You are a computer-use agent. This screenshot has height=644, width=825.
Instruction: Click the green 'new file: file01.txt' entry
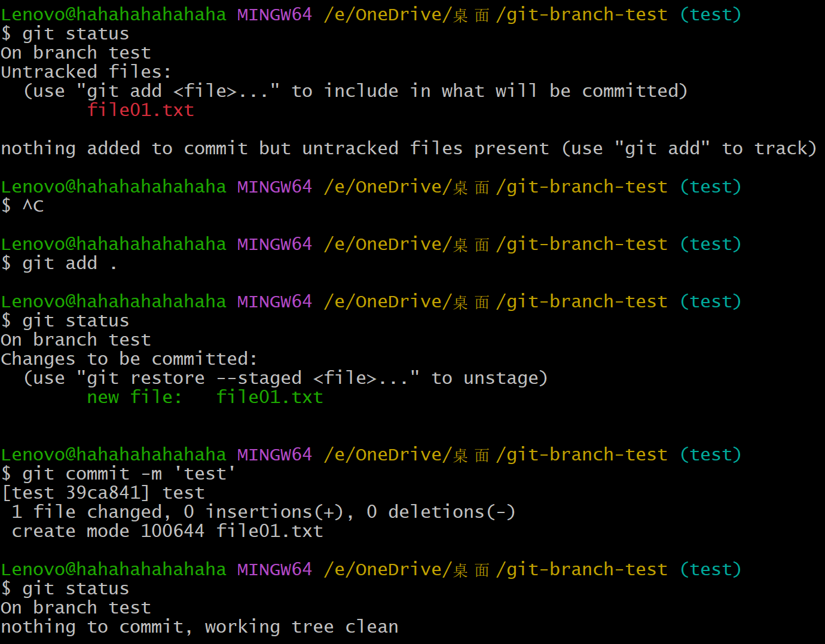pyautogui.click(x=204, y=397)
